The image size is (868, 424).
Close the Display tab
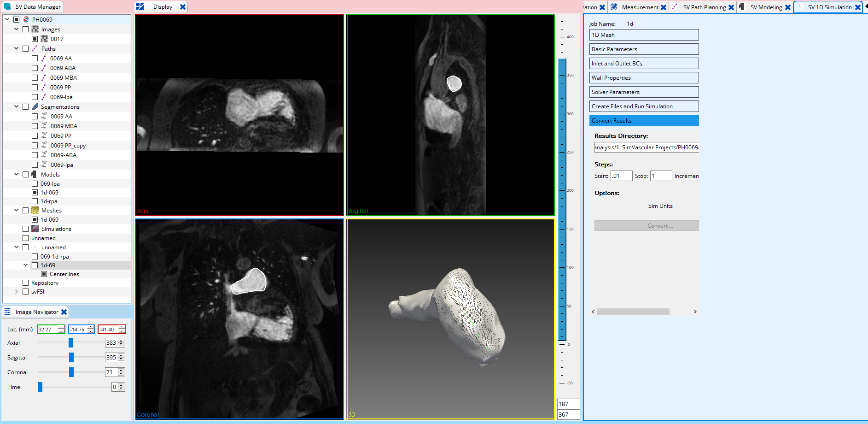point(183,7)
